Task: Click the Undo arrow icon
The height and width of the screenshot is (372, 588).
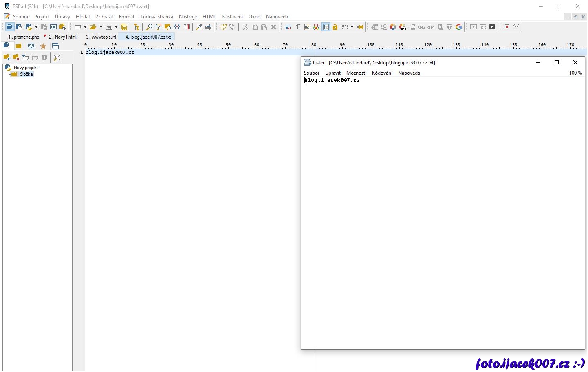Action: point(223,27)
